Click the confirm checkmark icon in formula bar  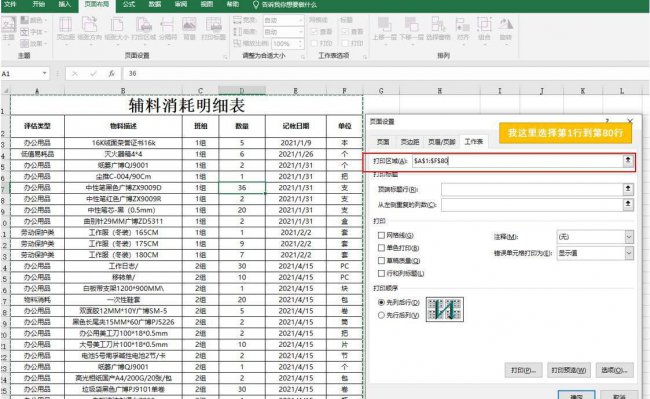[93, 73]
